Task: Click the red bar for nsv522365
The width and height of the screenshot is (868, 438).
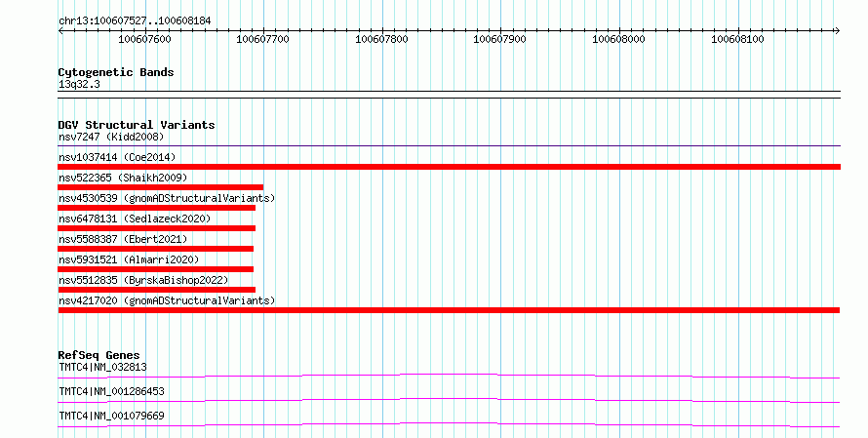Action: coord(161,187)
